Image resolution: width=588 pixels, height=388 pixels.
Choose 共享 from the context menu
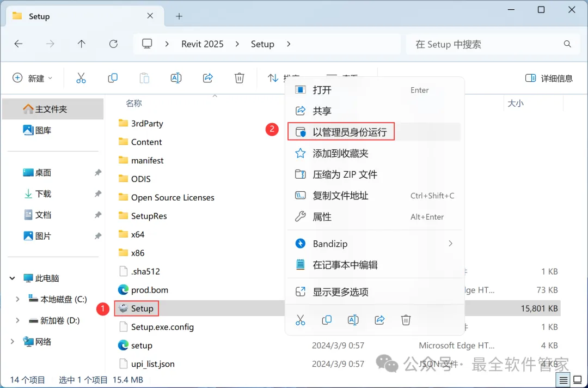pos(374,111)
